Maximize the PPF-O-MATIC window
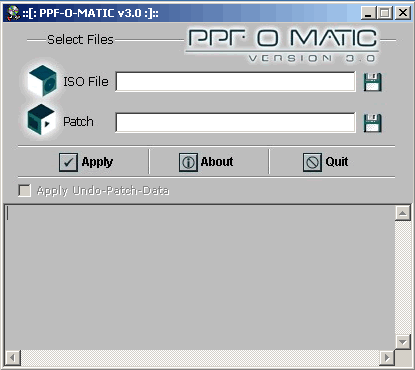This screenshot has height=370, width=415. pos(385,13)
